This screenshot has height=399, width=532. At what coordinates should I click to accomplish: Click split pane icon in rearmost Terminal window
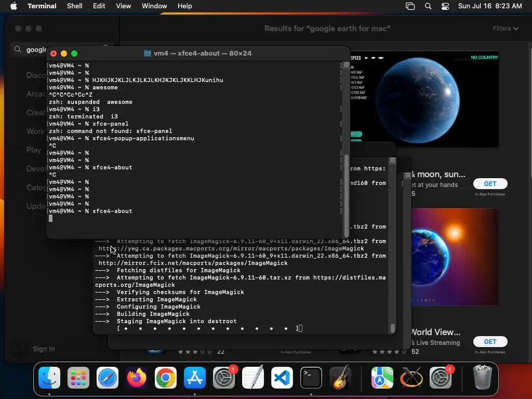[x=407, y=175]
